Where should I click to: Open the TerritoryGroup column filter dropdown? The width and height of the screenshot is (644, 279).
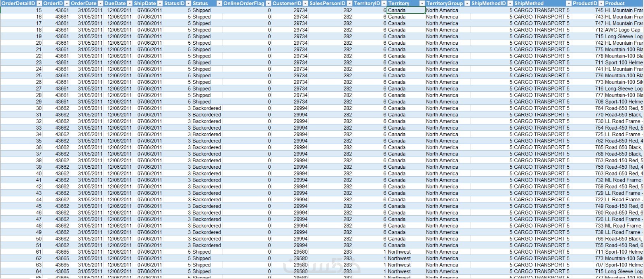point(467,3)
